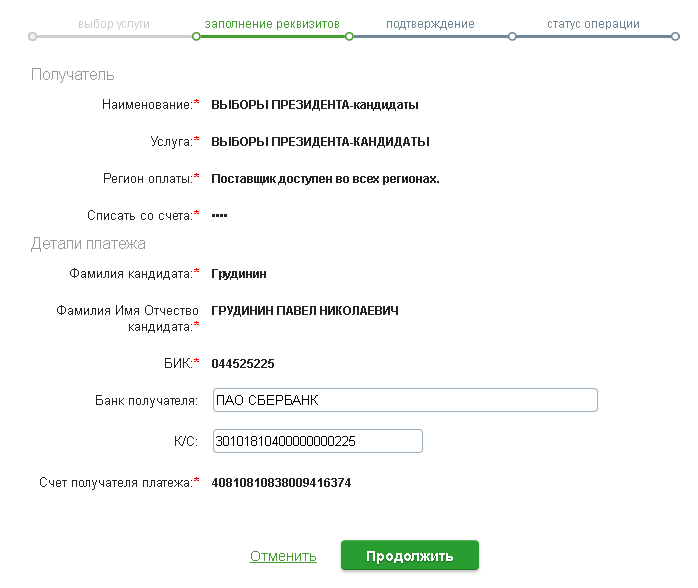
Task: Select the заполнение реквизитов step label
Action: click(x=272, y=24)
